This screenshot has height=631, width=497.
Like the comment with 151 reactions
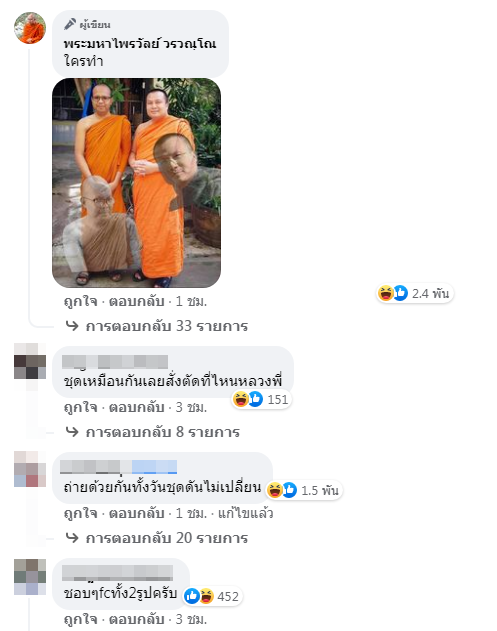click(80, 407)
